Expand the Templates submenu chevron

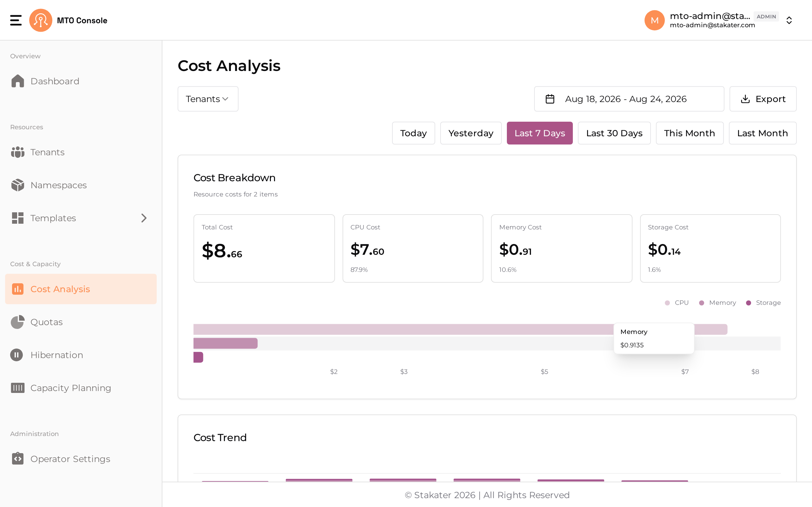click(144, 218)
